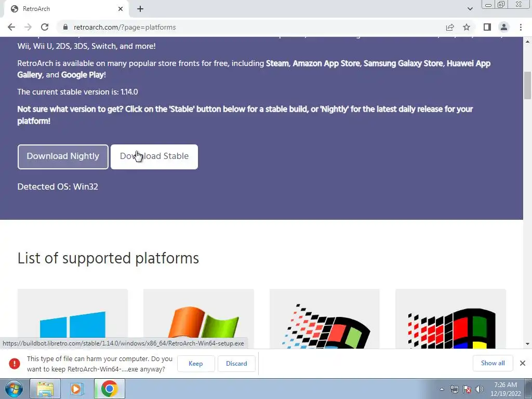Expand the tab search dropdown
The image size is (532, 399).
point(470,9)
